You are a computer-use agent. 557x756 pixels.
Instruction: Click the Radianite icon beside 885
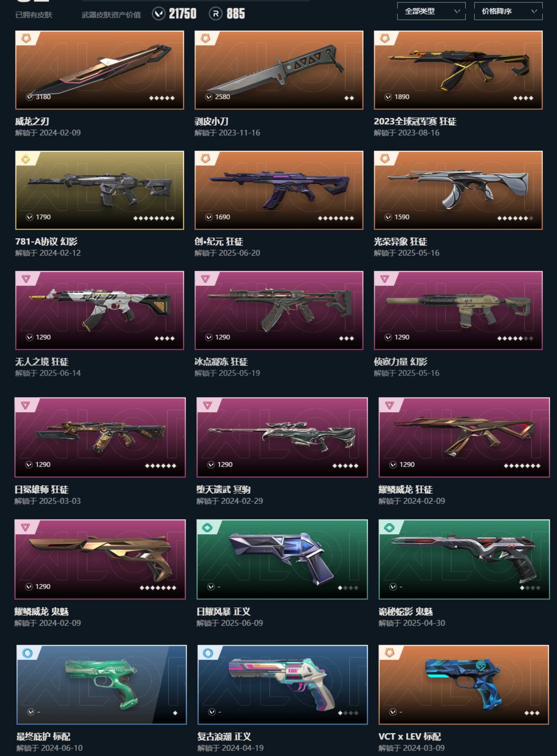click(x=216, y=14)
